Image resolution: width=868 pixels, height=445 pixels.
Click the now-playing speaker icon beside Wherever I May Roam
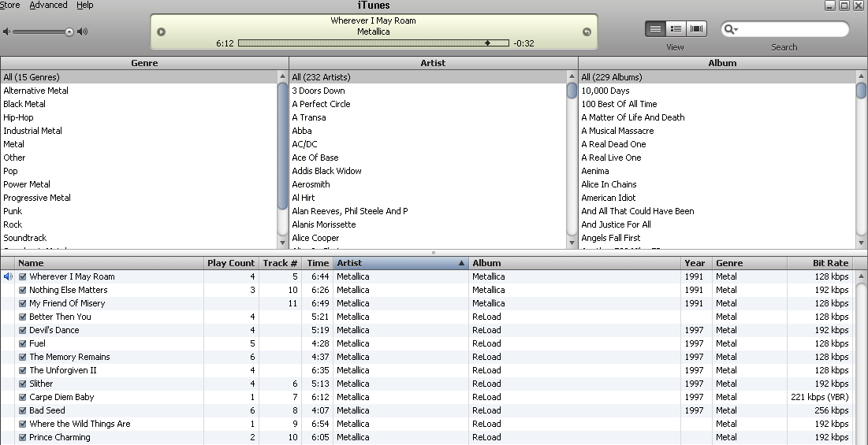(8, 276)
